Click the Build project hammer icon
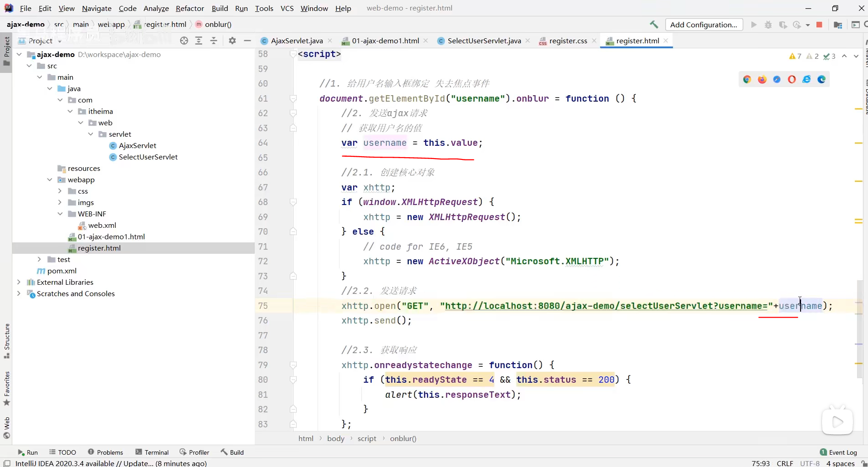The image size is (868, 467). click(654, 25)
